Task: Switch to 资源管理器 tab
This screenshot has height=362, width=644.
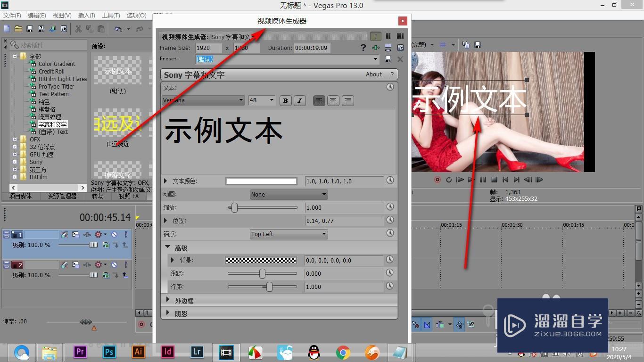Action: 62,196
